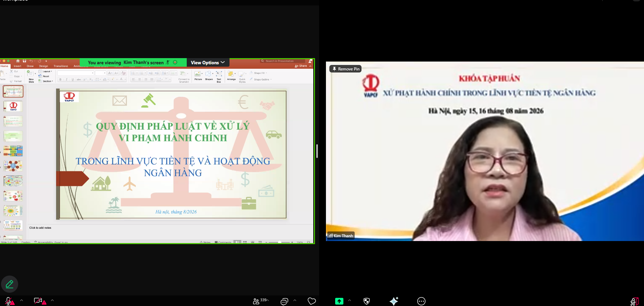Expand audio settings arrow beside microphone
644x306 pixels.
tap(22, 301)
